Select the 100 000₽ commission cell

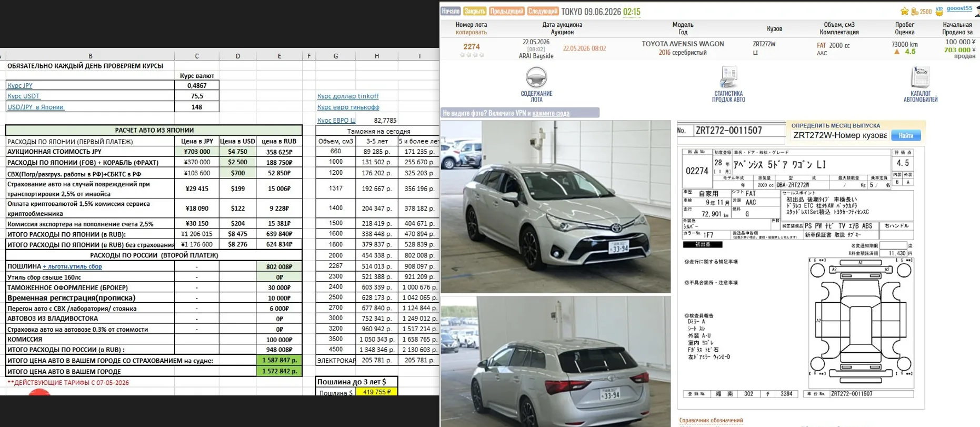(279, 340)
